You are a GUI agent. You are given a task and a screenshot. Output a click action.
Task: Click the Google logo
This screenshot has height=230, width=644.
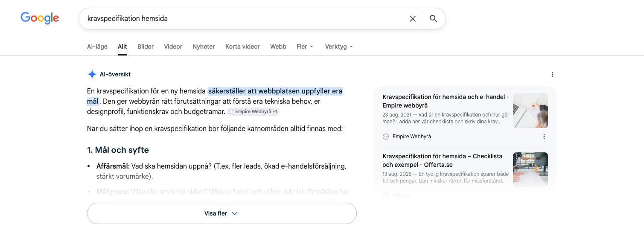pyautogui.click(x=40, y=18)
